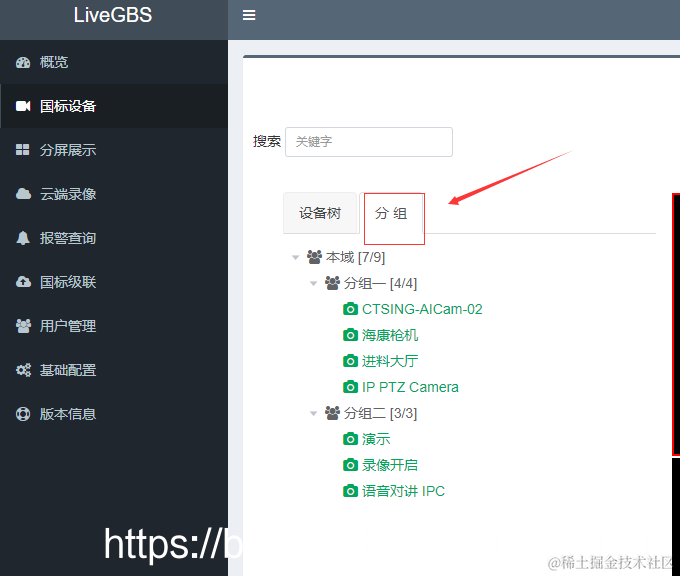Select device 录像开启
The width and height of the screenshot is (680, 576).
coord(390,465)
